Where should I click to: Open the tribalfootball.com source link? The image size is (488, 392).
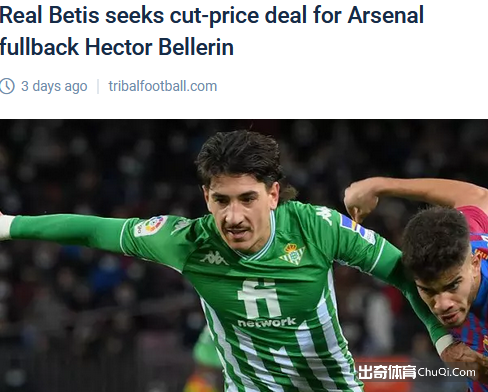(x=163, y=86)
